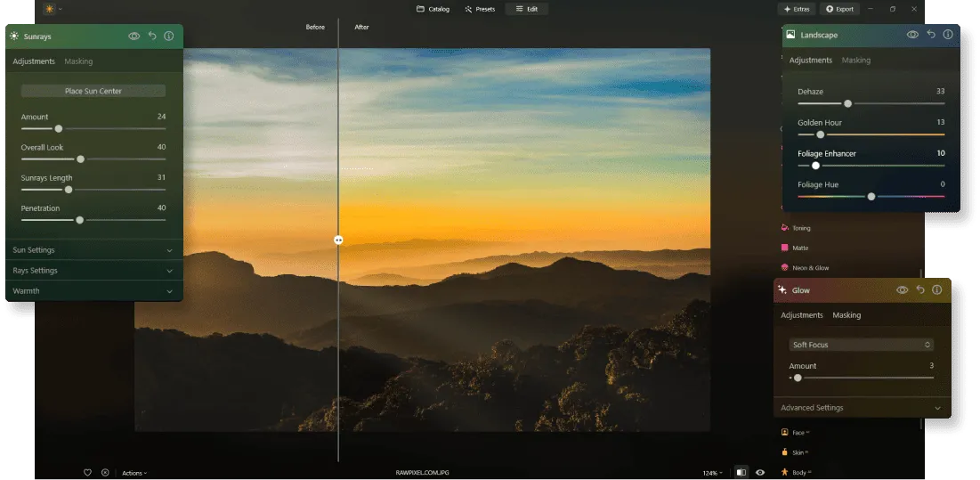This screenshot has height=480, width=980.
Task: Hide the Landscape effect using eye icon
Action: click(x=912, y=35)
